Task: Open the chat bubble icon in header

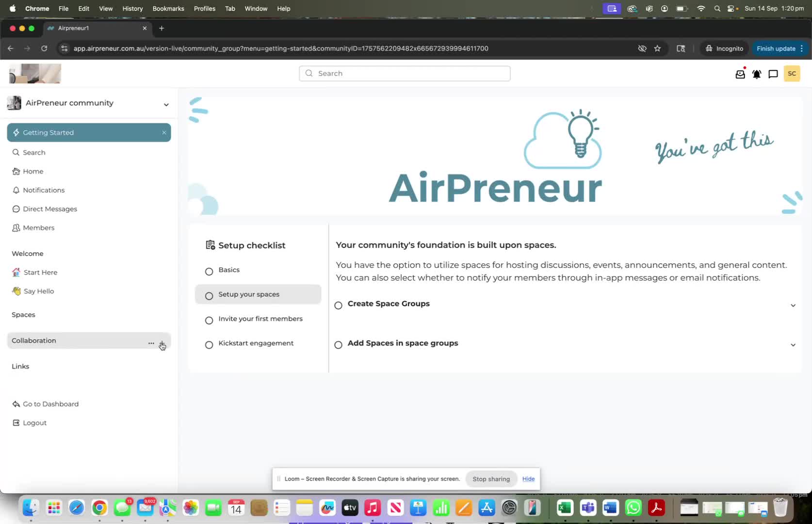Action: click(773, 74)
